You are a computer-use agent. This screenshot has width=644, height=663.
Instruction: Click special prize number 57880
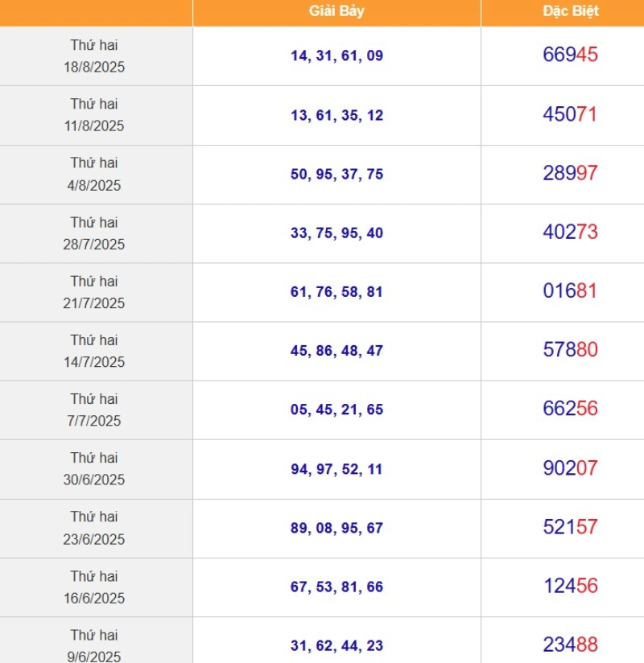[x=570, y=350]
